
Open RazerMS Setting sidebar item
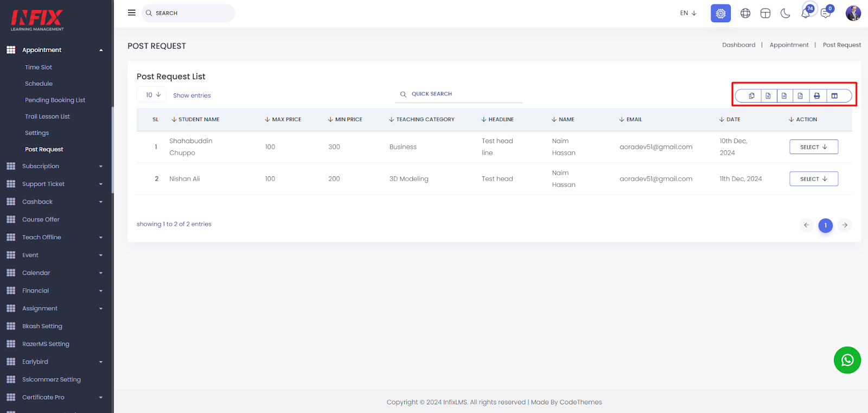tap(46, 344)
